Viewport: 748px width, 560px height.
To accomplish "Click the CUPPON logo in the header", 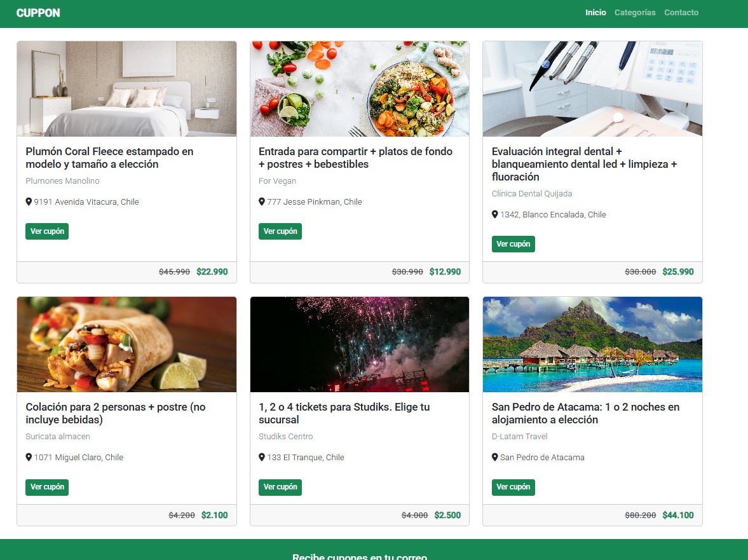I will click(38, 13).
